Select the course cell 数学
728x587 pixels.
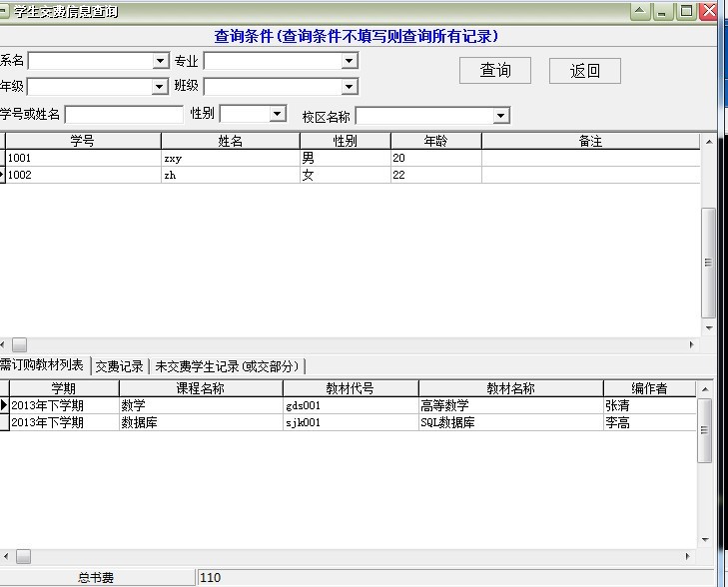click(x=201, y=405)
